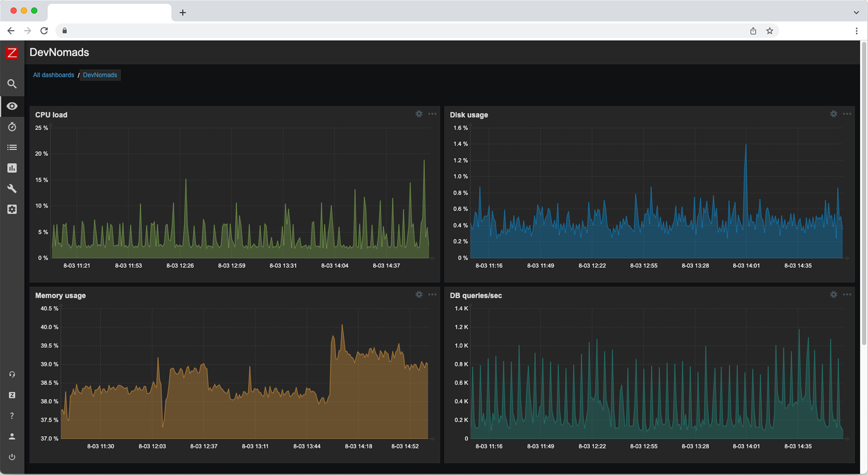Screen dimensions: 868x475
Task: Open the browser three-dot menu
Action: pyautogui.click(x=856, y=31)
